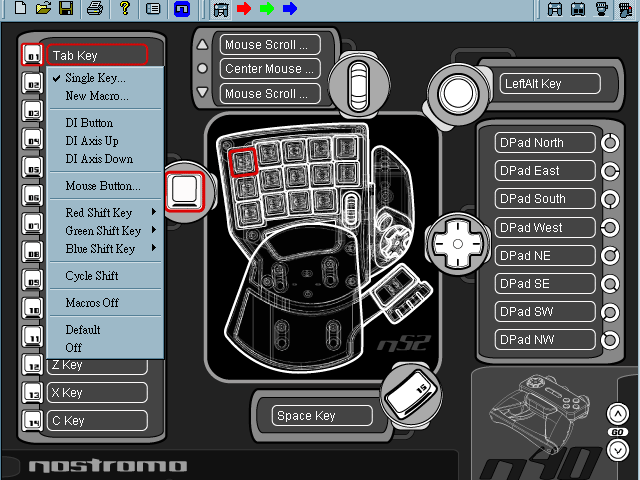Open the X Key assignment field
This screenshot has height=480, width=640.
pyautogui.click(x=97, y=393)
